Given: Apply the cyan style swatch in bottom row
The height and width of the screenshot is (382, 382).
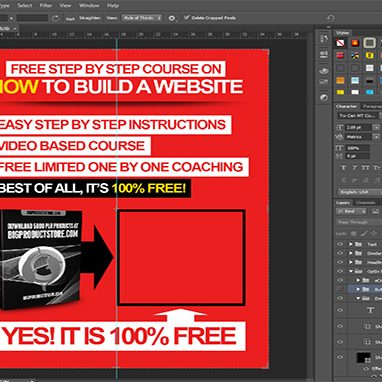Looking at the screenshot, I should (x=369, y=92).
